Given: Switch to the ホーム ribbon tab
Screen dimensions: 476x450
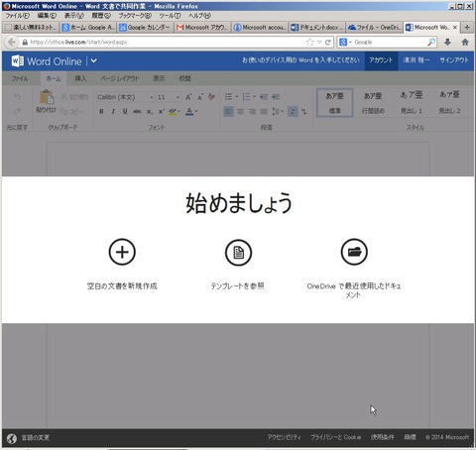Looking at the screenshot, I should (54, 78).
